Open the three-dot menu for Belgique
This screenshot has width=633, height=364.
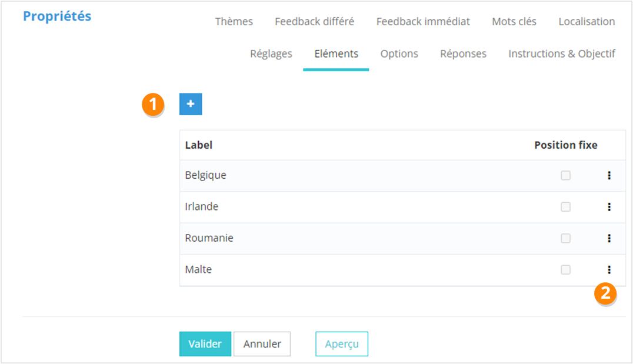609,175
